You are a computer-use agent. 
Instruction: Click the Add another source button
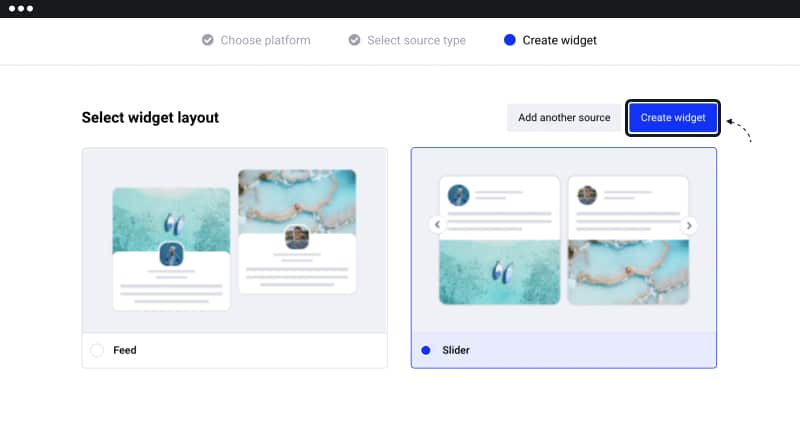564,117
